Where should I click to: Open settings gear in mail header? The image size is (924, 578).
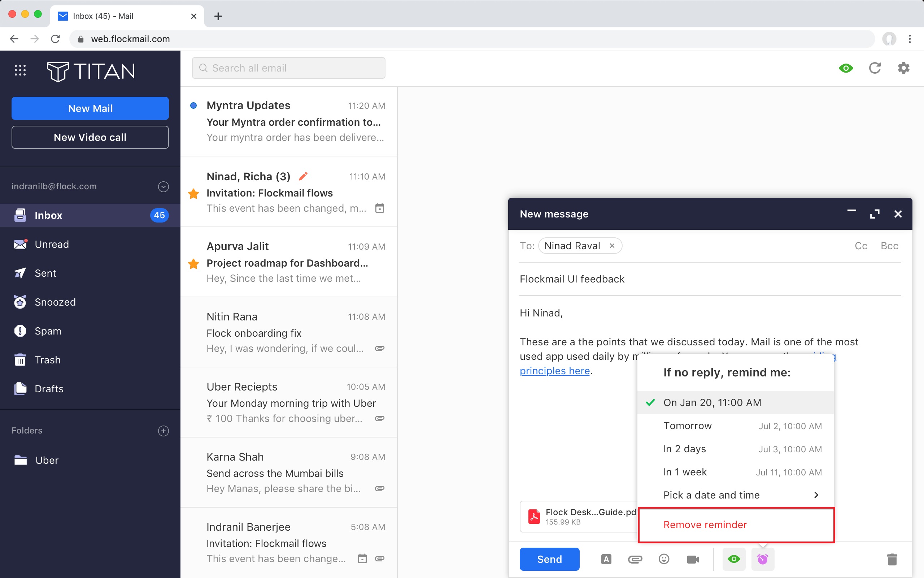(903, 68)
